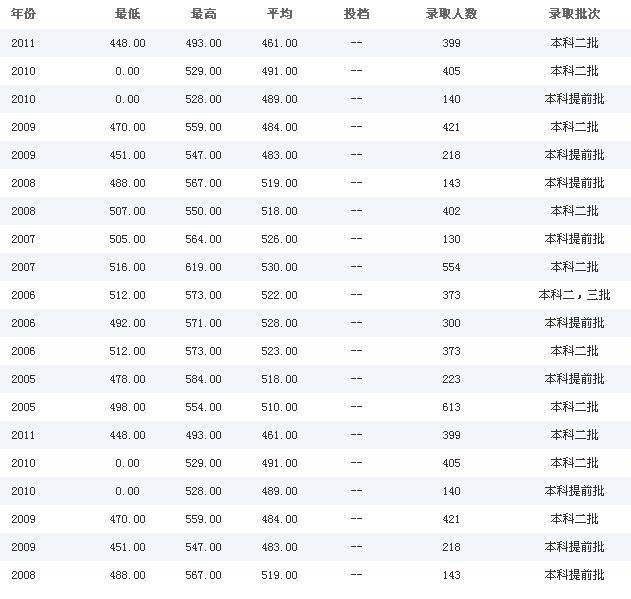Select the enrollment count 613
Viewport: 631px width, 599px height.
click(x=451, y=407)
